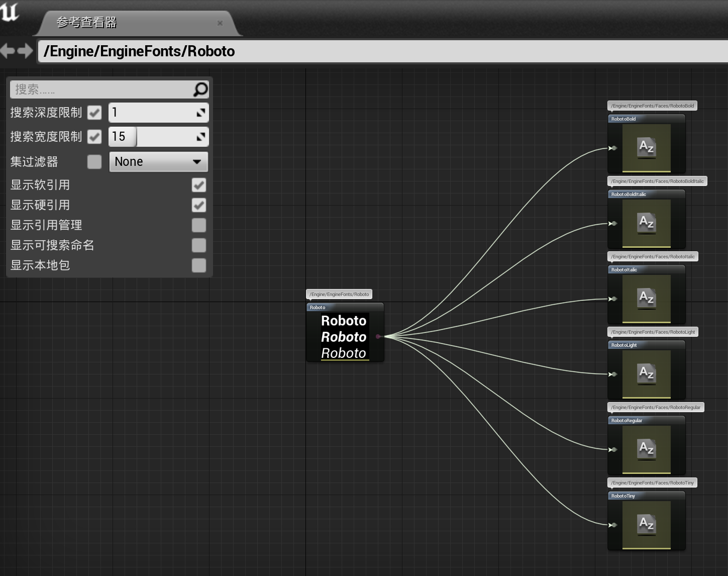
Task: Expand the 搜索宽度限制 value field
Action: 201,136
